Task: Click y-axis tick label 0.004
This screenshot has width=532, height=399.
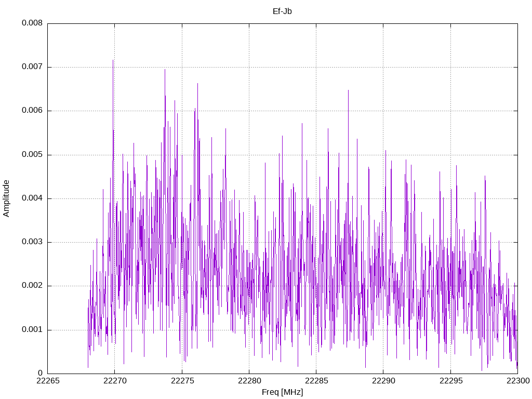Action: [x=32, y=198]
